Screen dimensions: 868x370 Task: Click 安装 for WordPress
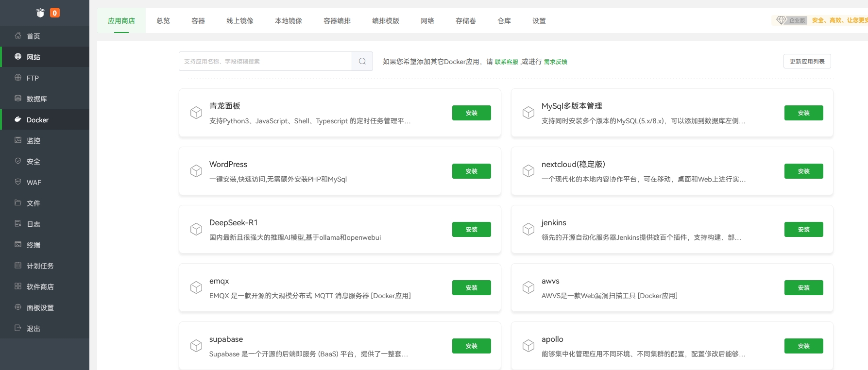(472, 171)
